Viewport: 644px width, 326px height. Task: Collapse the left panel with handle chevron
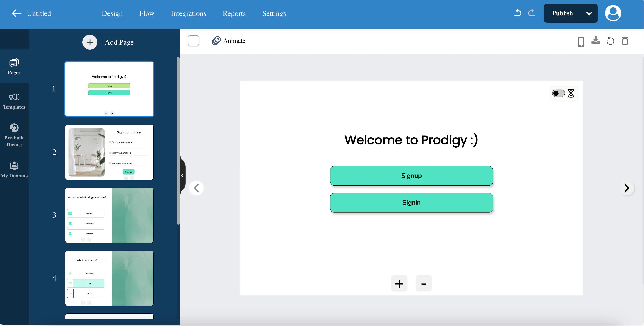[x=182, y=176]
